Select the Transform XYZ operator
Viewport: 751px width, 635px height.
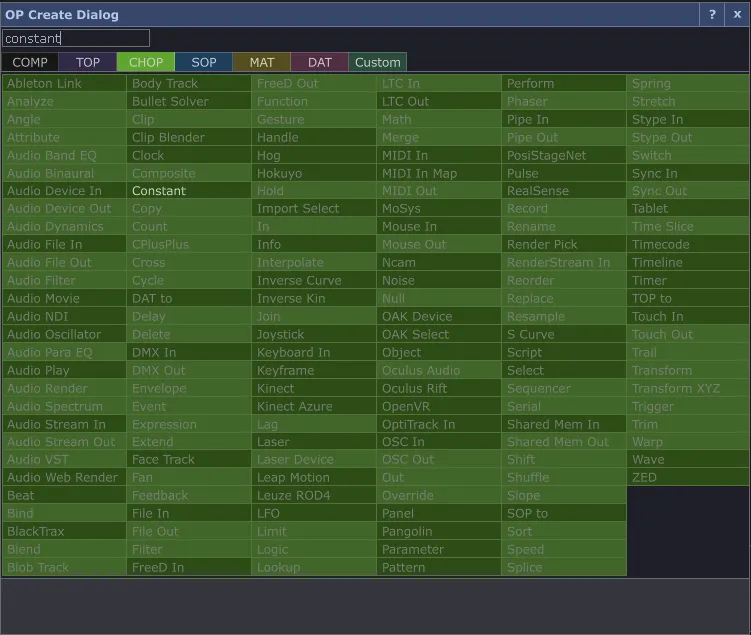(x=688, y=388)
